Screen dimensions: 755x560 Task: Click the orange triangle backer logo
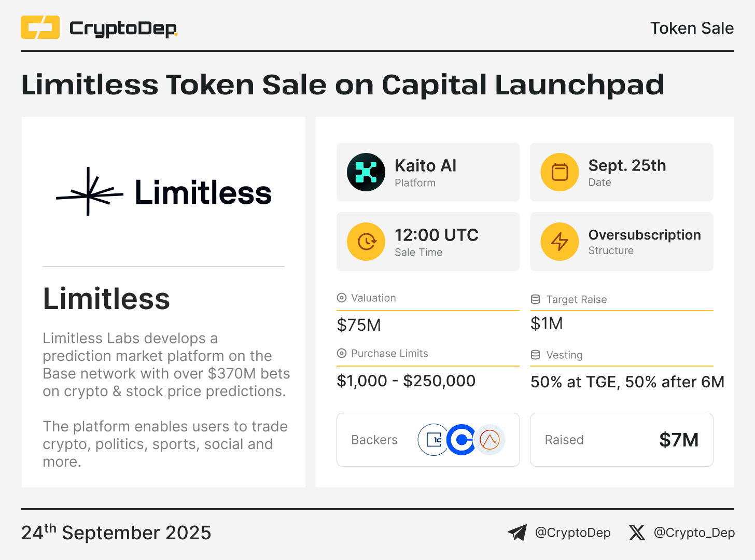click(x=490, y=440)
